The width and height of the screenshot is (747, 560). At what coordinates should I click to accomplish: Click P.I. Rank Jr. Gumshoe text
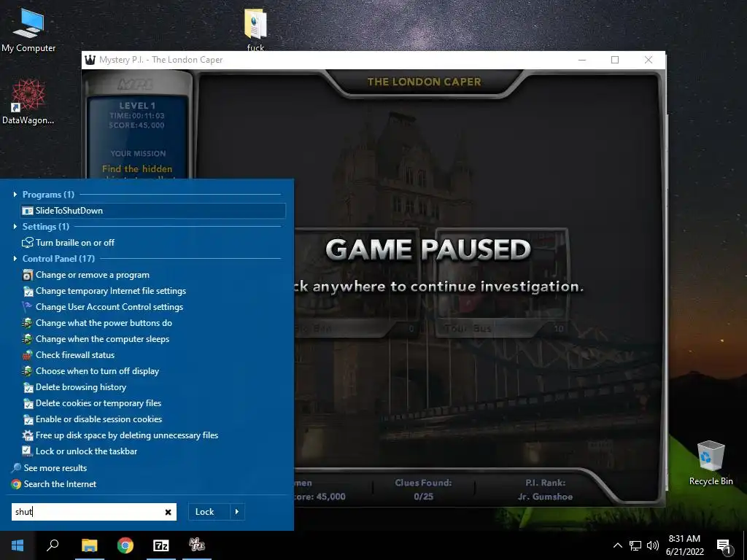tap(546, 489)
